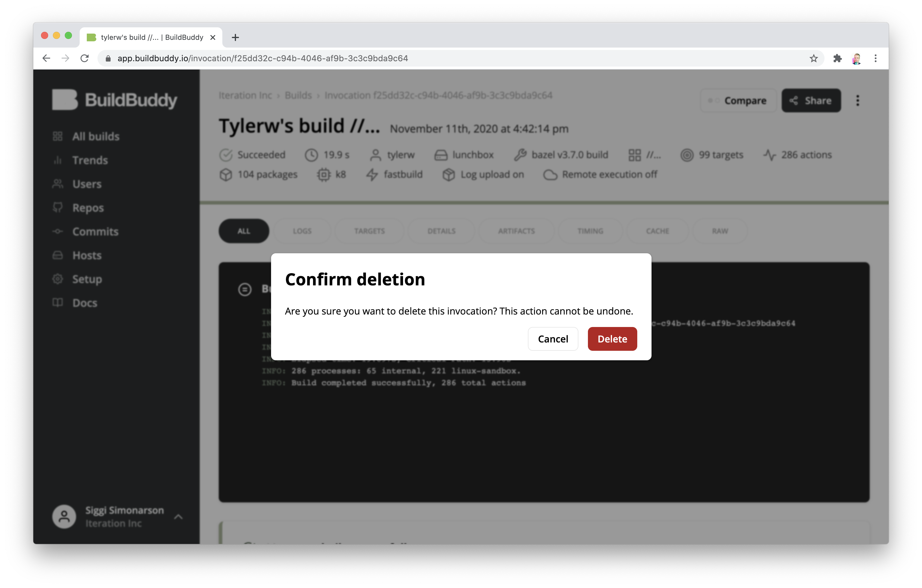Screen dimensions: 922x588
Task: Click the build log icon in dark panel
Action: (x=245, y=289)
